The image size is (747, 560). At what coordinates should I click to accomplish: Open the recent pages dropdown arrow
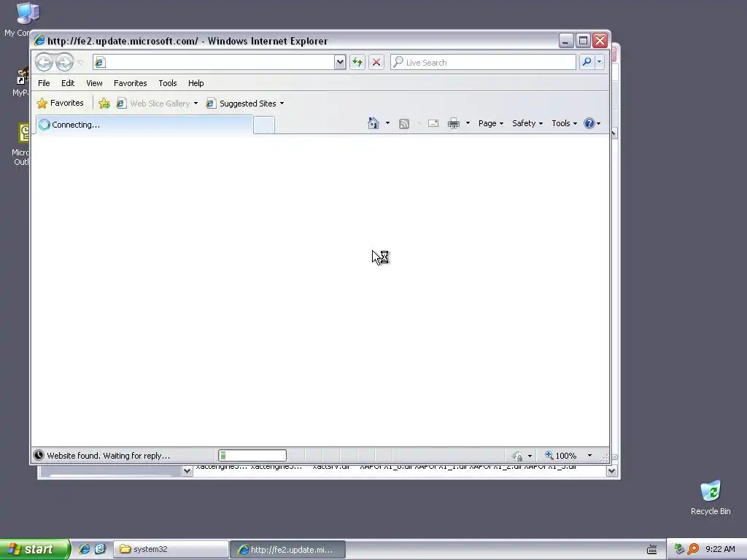[80, 63]
